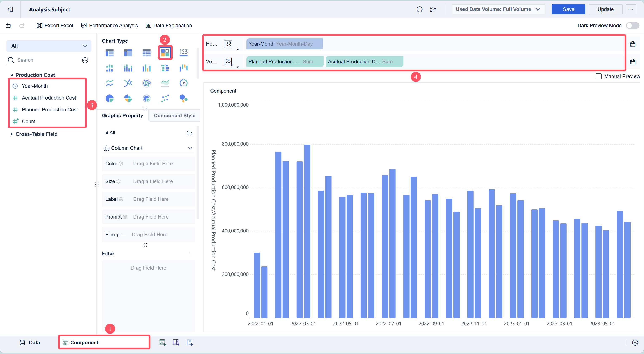Click the refresh data icon in header
The height and width of the screenshot is (354, 644).
pos(419,9)
